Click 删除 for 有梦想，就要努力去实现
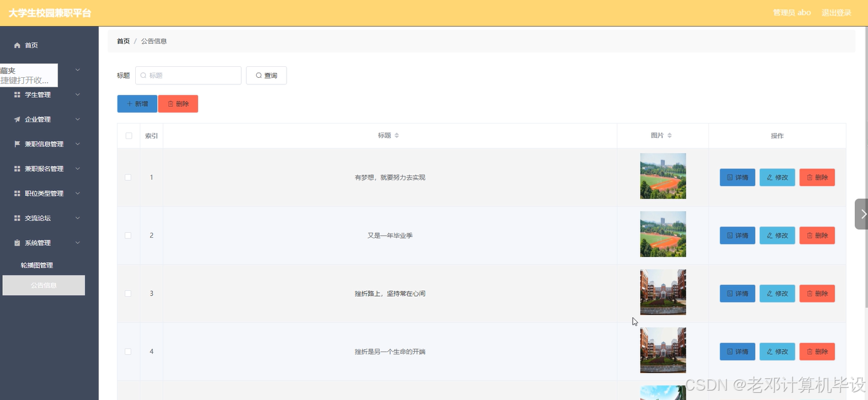The image size is (868, 400). coord(817,178)
